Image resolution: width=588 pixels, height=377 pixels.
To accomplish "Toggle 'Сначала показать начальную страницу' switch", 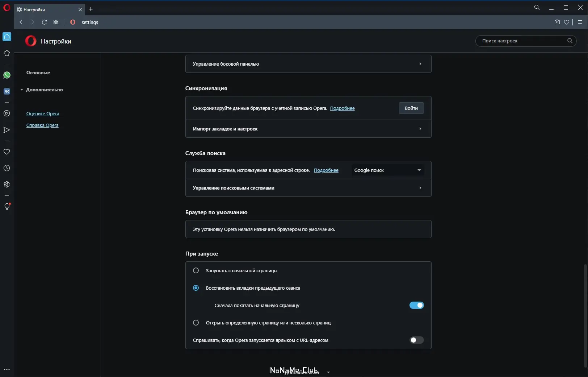I will click(416, 305).
